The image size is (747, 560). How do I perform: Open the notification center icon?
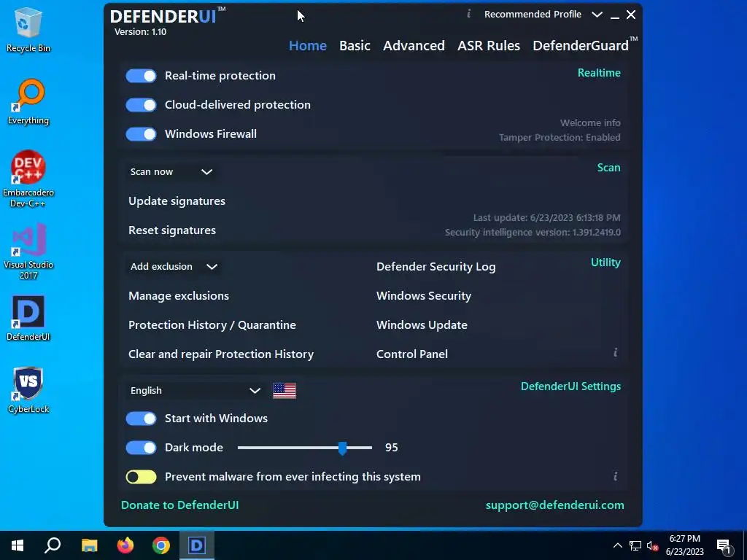pos(724,545)
